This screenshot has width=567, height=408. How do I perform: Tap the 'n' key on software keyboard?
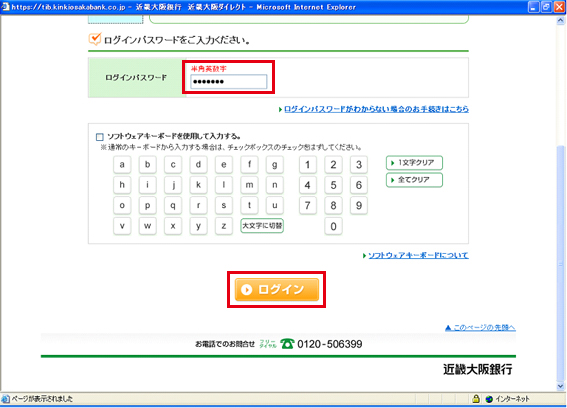(x=275, y=185)
